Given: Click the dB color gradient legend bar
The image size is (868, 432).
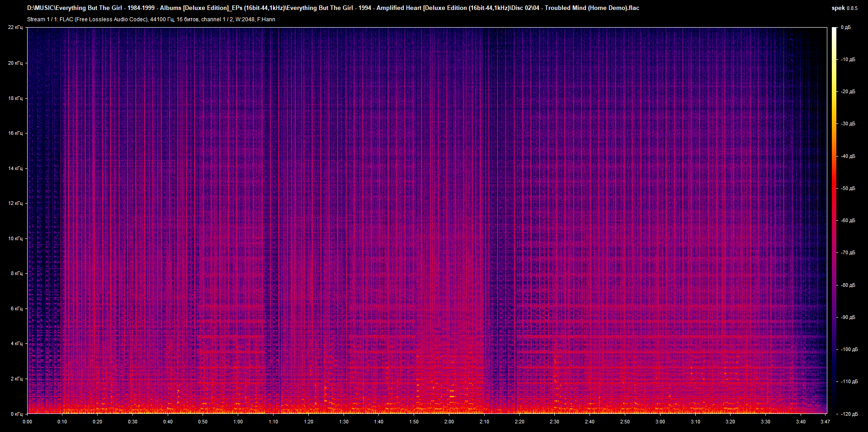Looking at the screenshot, I should 834,220.
